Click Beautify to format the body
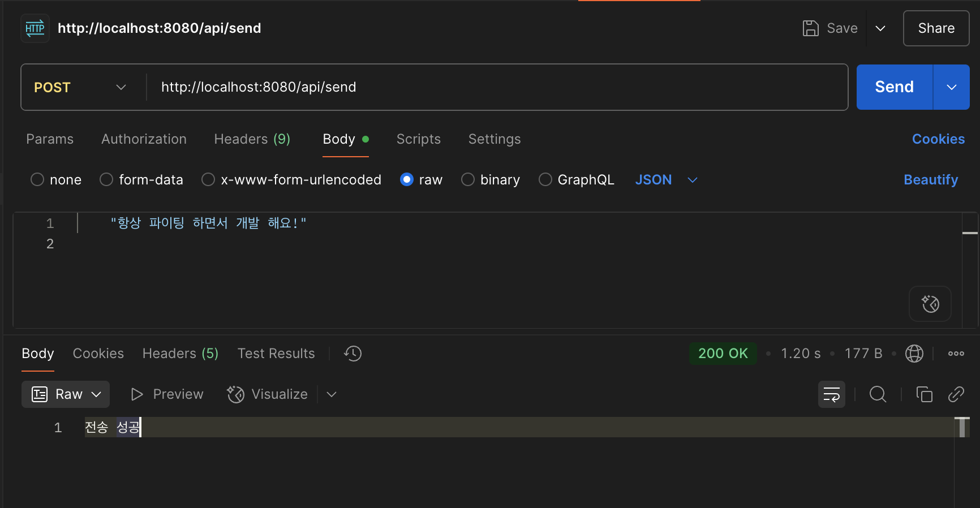 coord(931,180)
